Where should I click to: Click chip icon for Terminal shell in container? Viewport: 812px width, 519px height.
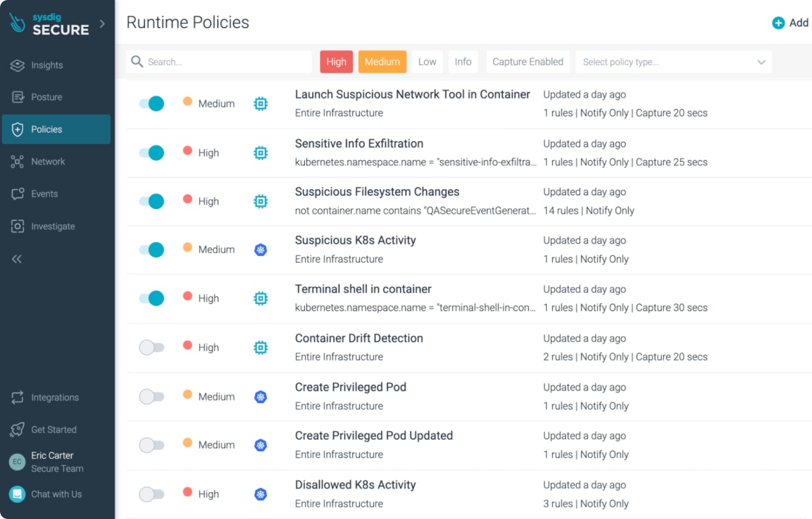point(260,298)
